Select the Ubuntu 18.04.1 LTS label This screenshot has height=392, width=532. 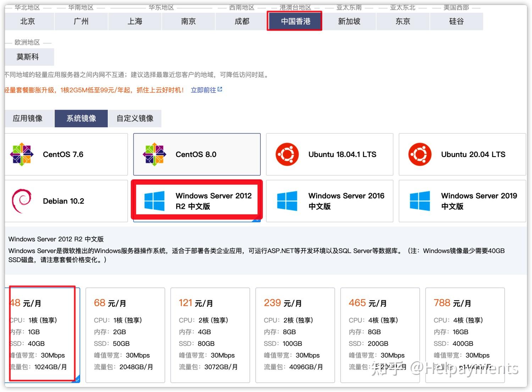342,155
